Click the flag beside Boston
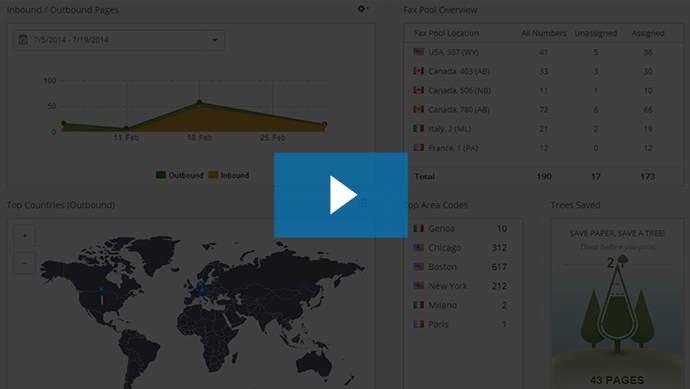 418,267
